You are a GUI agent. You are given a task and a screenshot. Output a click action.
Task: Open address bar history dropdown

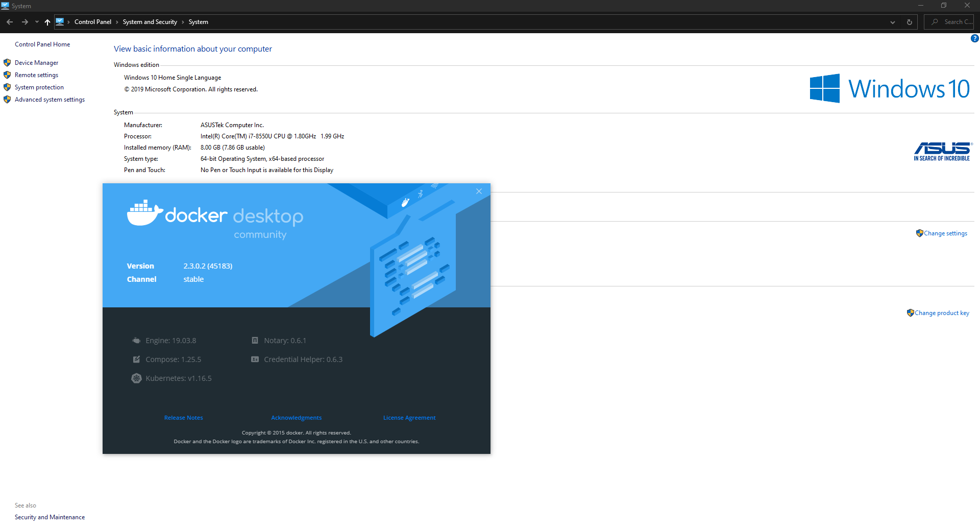(893, 22)
